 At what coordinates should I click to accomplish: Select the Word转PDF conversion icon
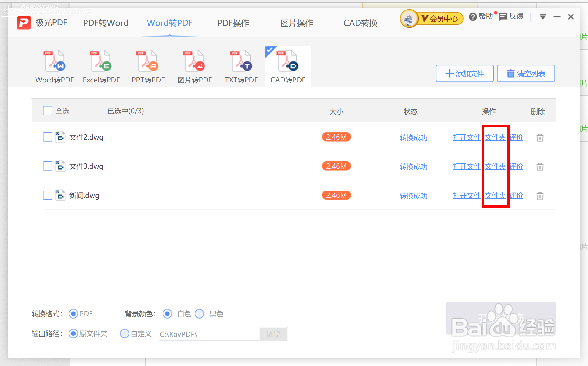[55, 61]
